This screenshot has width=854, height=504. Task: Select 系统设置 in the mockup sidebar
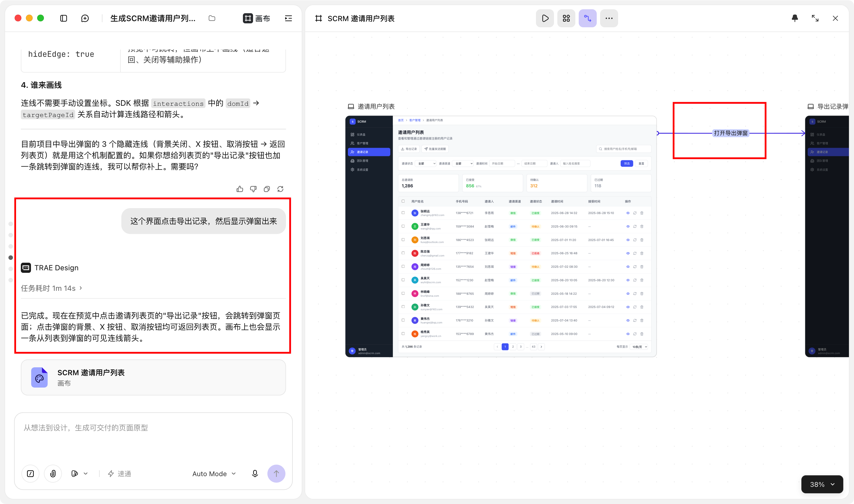(369, 170)
